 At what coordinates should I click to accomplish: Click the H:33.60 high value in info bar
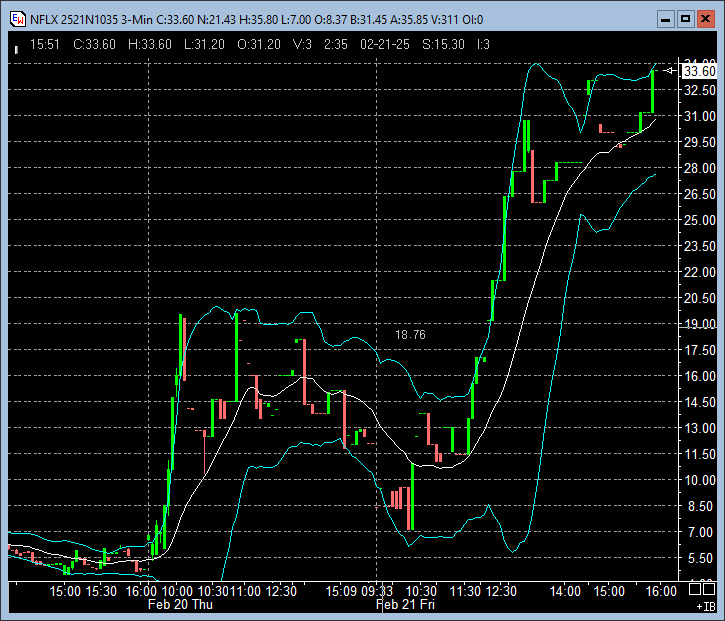pyautogui.click(x=150, y=44)
